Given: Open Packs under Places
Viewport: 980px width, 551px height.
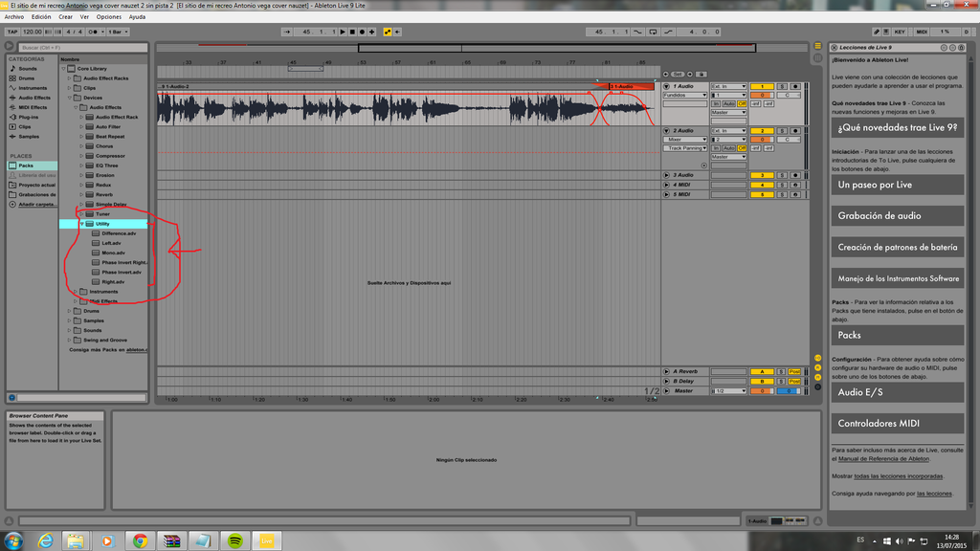Looking at the screenshot, I should click(x=32, y=165).
